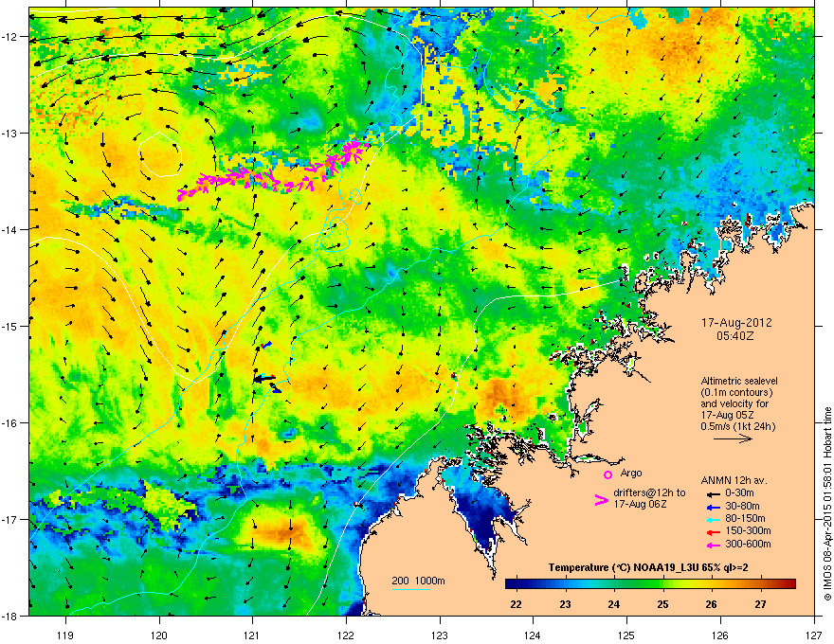The height and width of the screenshot is (644, 834).
Task: Click the '120' longitude axis label
Action: point(159,635)
